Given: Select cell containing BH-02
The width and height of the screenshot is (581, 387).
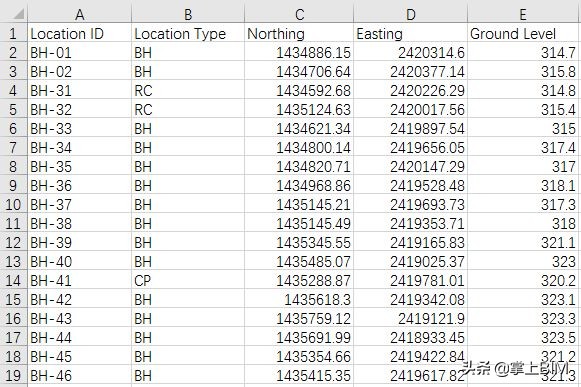Looking at the screenshot, I should point(79,71).
